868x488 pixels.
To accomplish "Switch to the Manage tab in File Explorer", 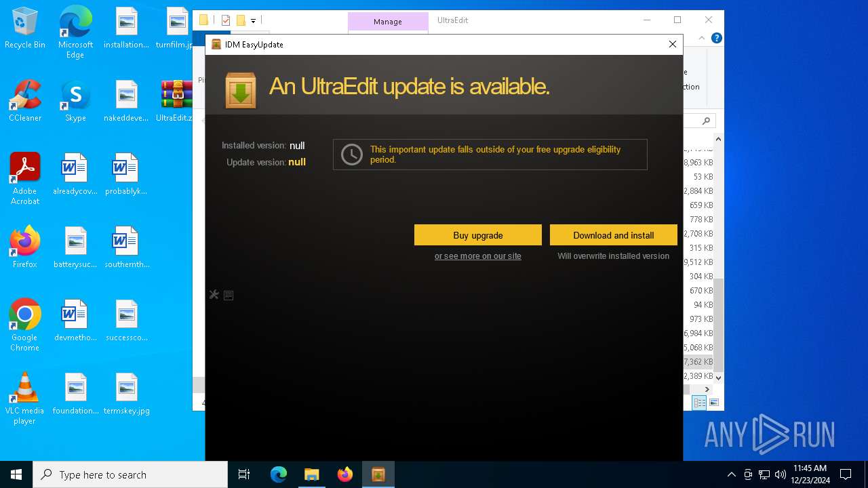I will pos(388,22).
